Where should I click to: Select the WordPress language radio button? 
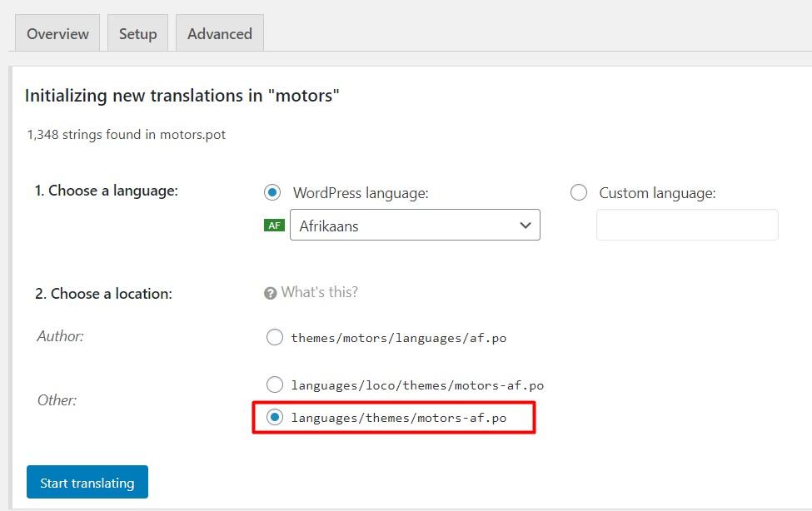point(272,192)
